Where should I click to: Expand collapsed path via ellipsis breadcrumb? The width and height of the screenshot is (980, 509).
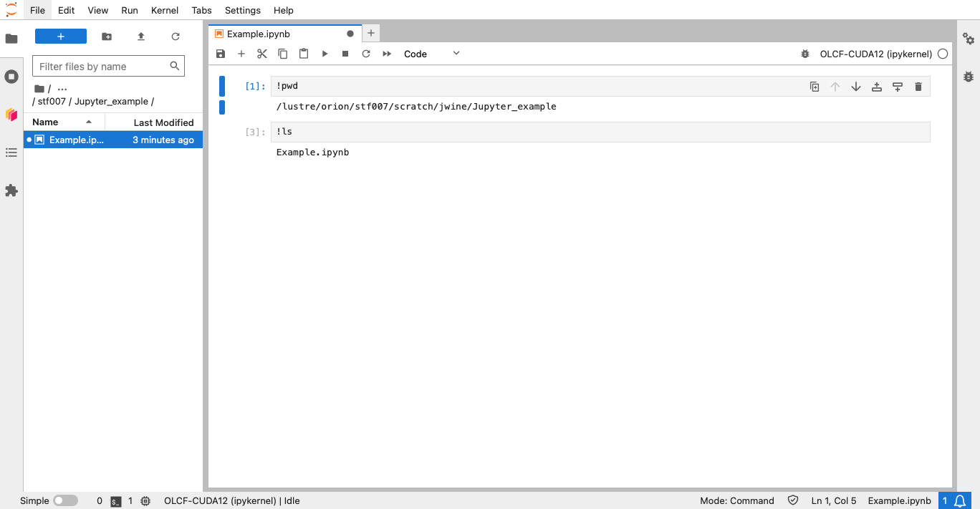click(62, 89)
